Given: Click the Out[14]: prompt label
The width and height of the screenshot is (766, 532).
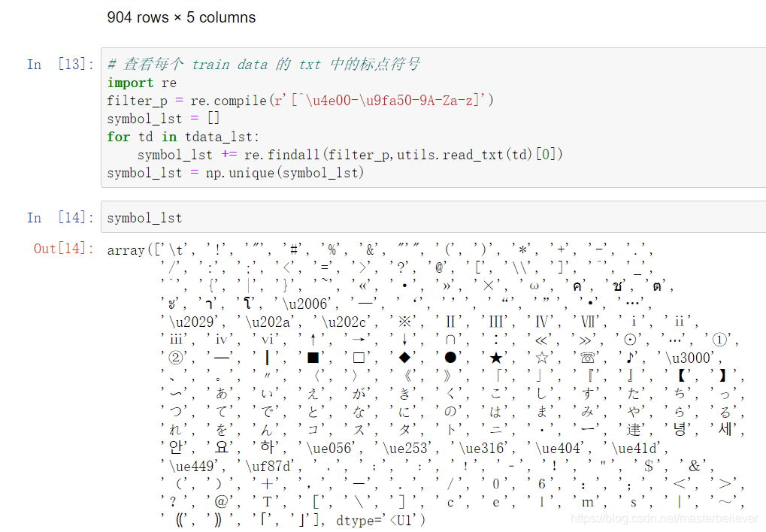Looking at the screenshot, I should pos(63,248).
